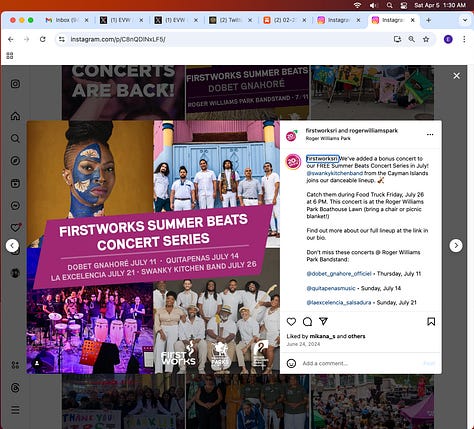Go to next post arrow
This screenshot has height=429, width=474.
pos(456,246)
